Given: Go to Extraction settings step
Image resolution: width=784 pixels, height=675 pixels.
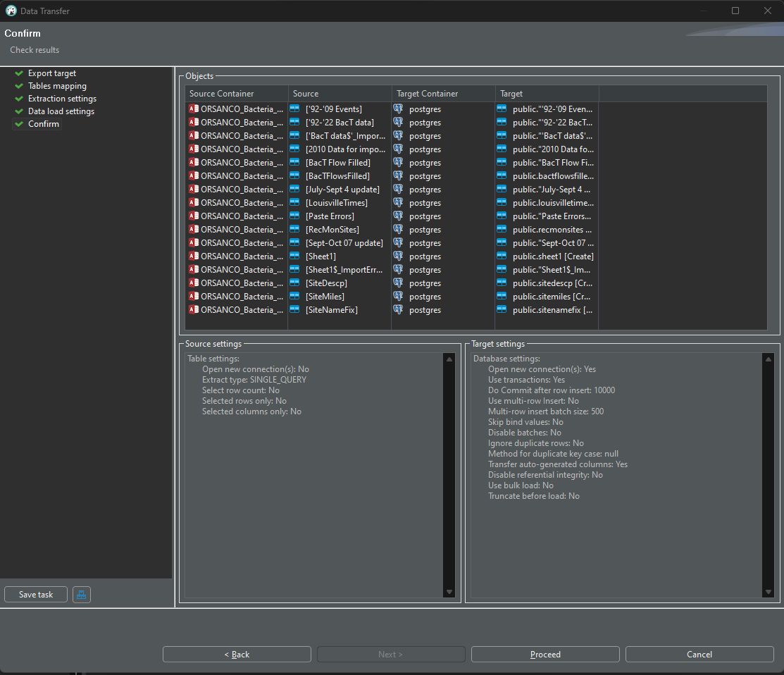Looking at the screenshot, I should tap(62, 99).
